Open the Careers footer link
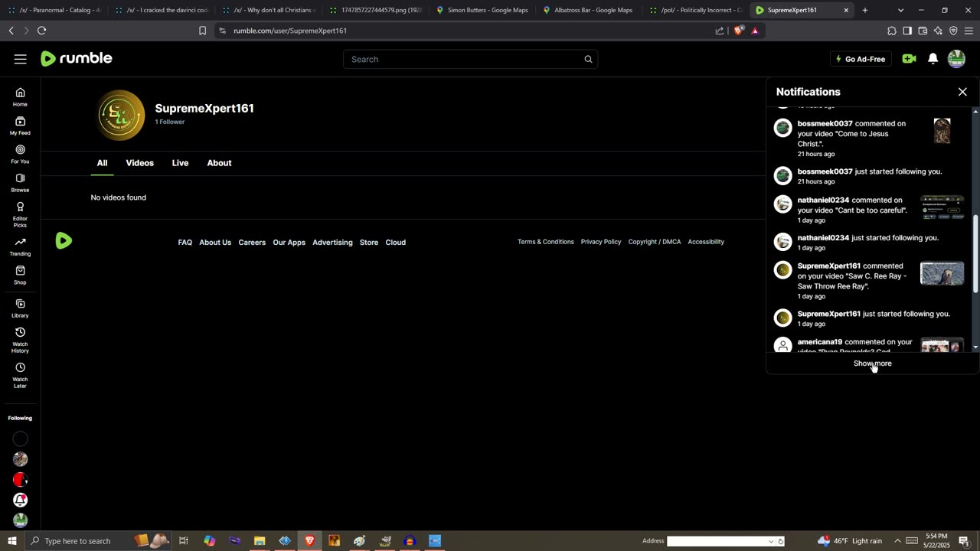The height and width of the screenshot is (551, 980). pos(252,243)
